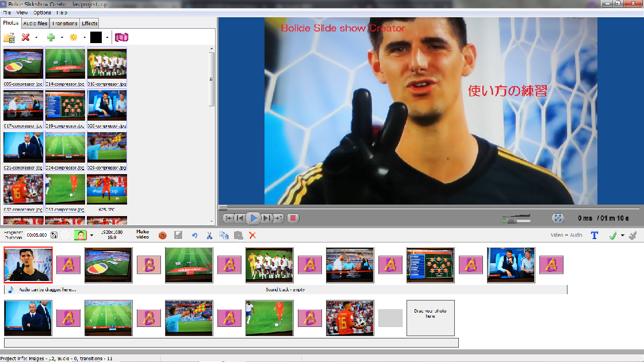Viewport: 644px width, 362px height.
Task: Adjust the preview volume slider
Action: pyautogui.click(x=516, y=219)
